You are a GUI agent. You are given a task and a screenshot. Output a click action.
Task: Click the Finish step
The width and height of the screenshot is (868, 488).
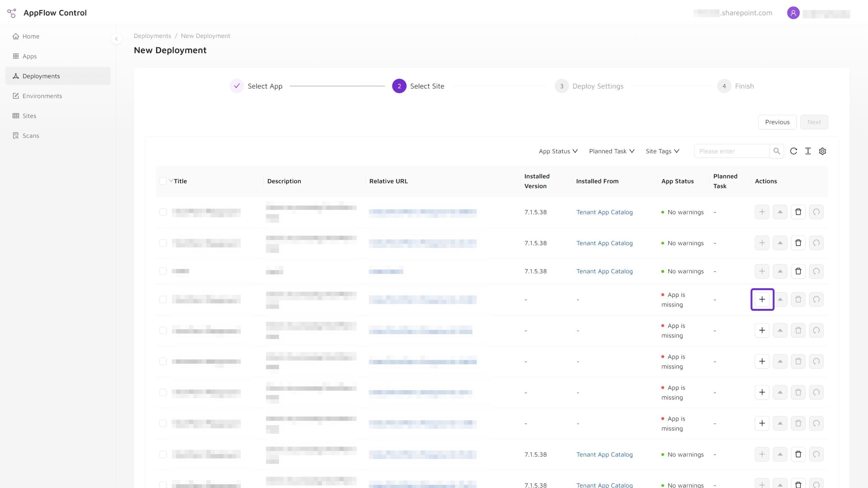(x=736, y=86)
